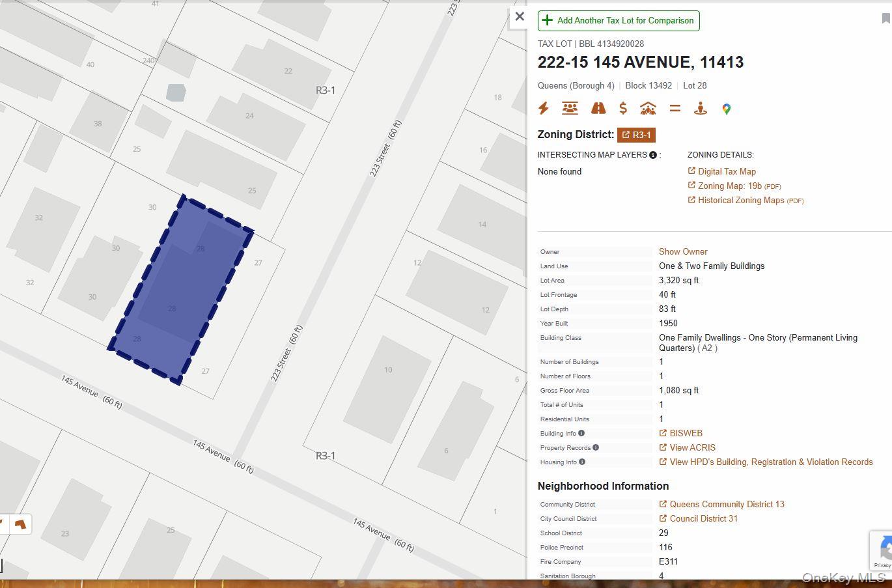Open the BISWEB building info link
The height and width of the screenshot is (588, 892).
tap(685, 433)
